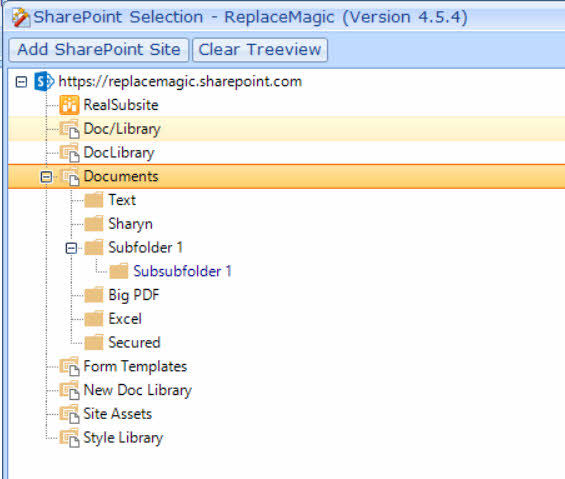The image size is (565, 479).
Task: Select the https://replacemagic.sharepoint.com root text
Action: tap(180, 81)
